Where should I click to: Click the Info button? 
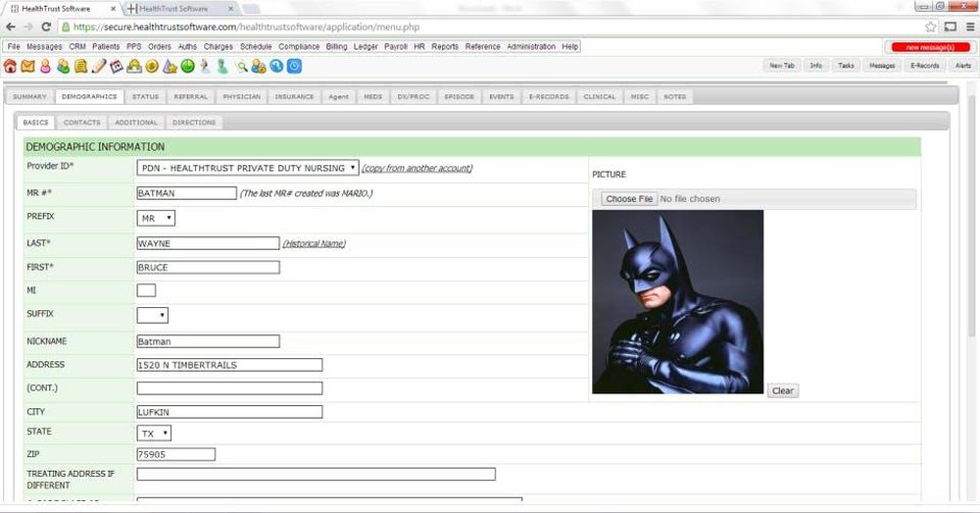pyautogui.click(x=816, y=66)
